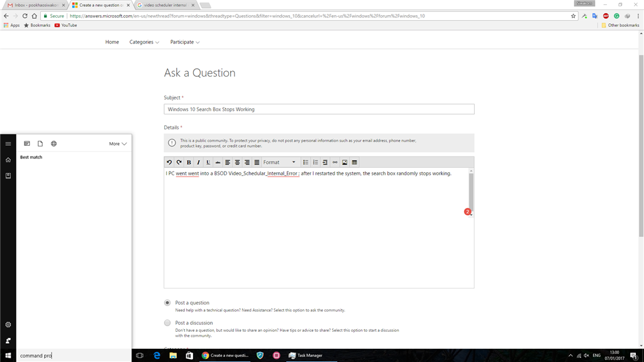Open the Google Translate extension
The height and width of the screenshot is (362, 644).
pos(595,16)
